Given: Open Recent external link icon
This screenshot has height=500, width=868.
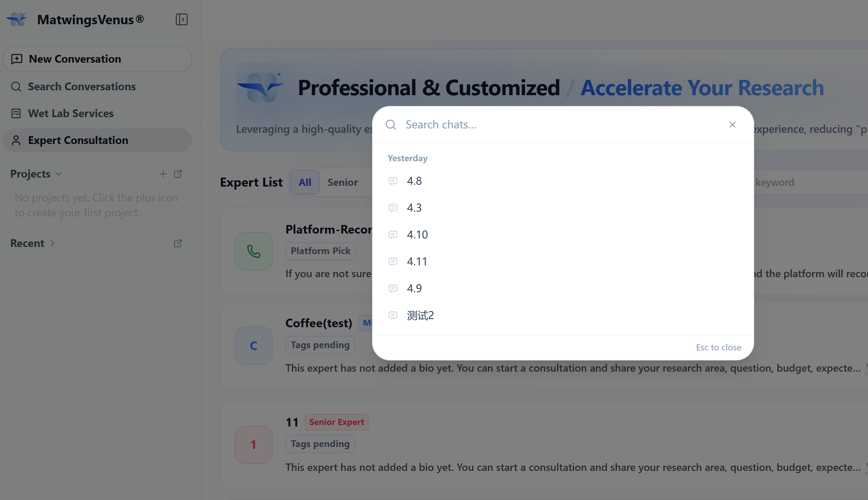Looking at the screenshot, I should point(178,243).
